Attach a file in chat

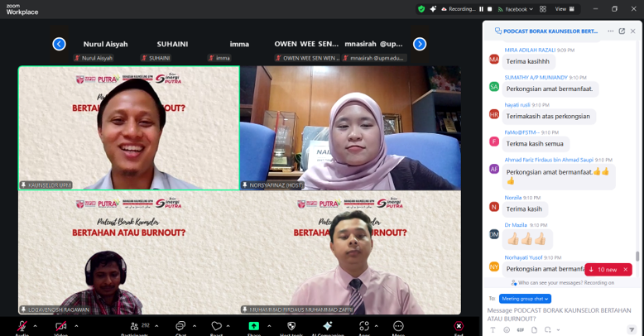coord(534,330)
